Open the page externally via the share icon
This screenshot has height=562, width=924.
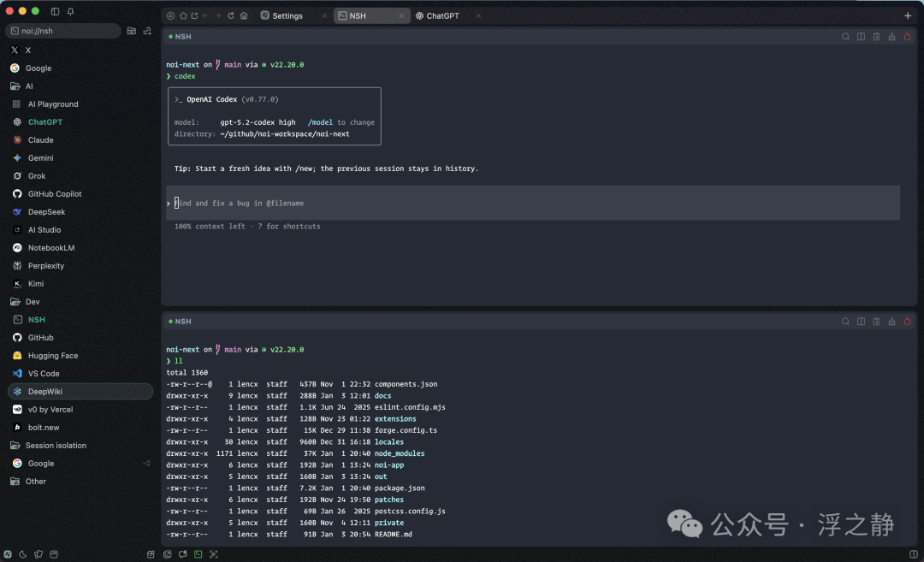[x=194, y=16]
